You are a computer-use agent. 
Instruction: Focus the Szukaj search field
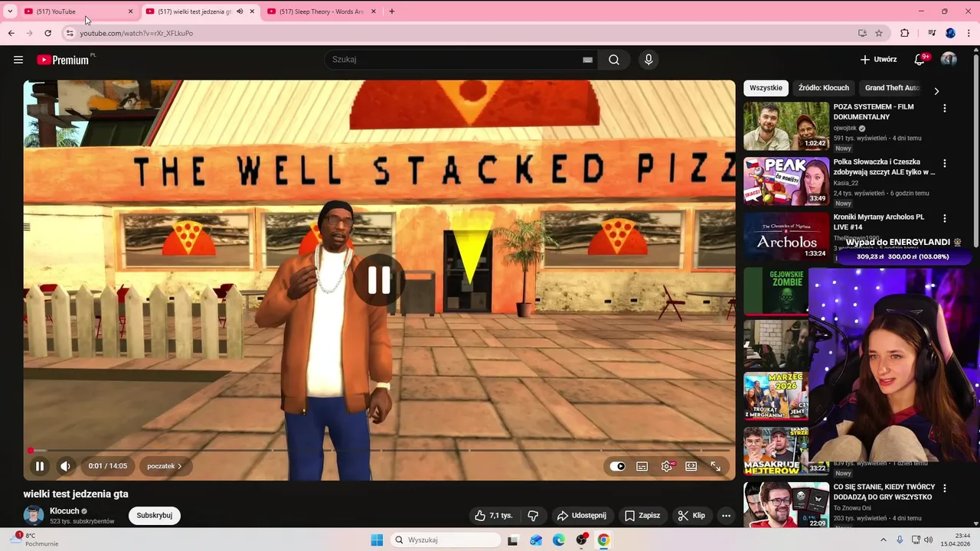456,60
